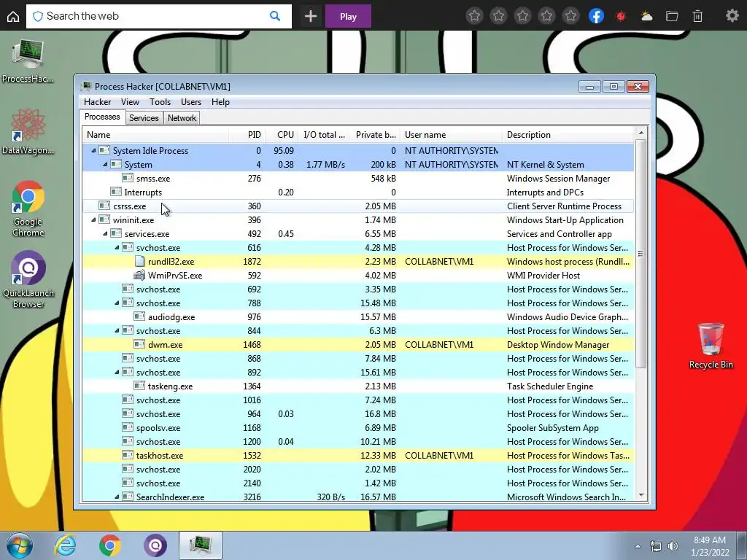Click the trash can icon in top bar
The width and height of the screenshot is (747, 560).
coord(697,16)
